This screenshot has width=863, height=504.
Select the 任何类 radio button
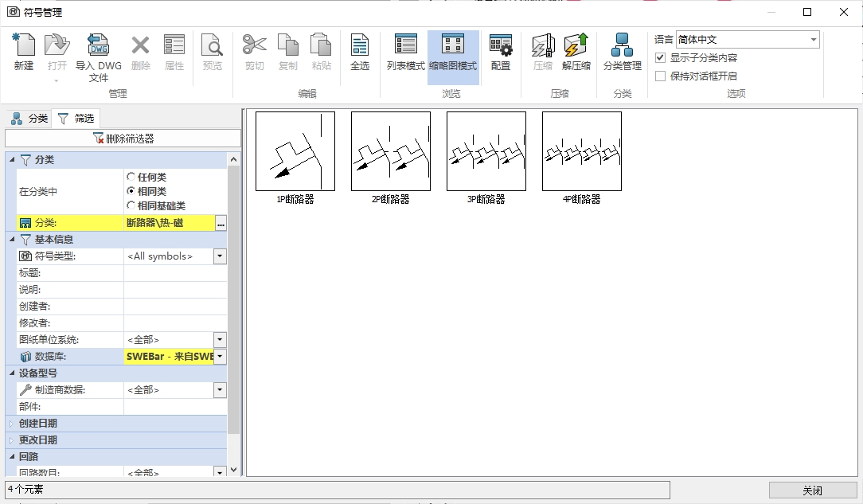[x=131, y=177]
